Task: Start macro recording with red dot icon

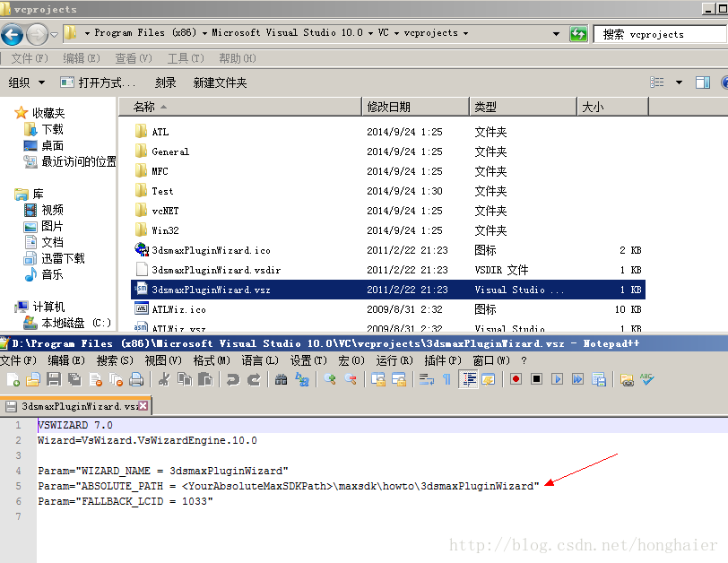Action: pyautogui.click(x=516, y=379)
